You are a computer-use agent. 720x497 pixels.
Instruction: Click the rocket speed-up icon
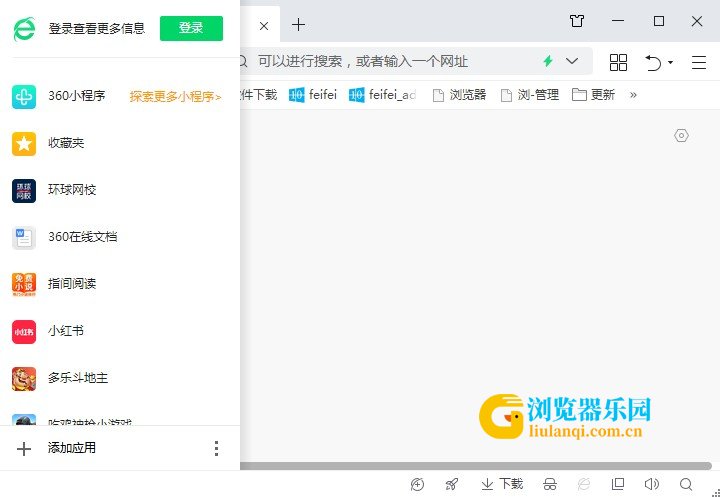(452, 484)
